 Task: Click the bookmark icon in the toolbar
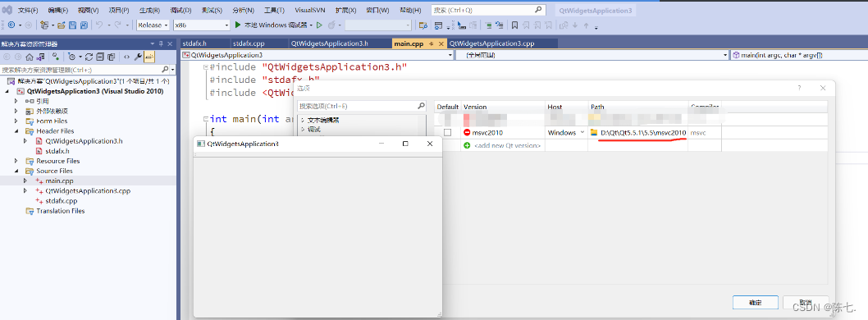click(515, 25)
